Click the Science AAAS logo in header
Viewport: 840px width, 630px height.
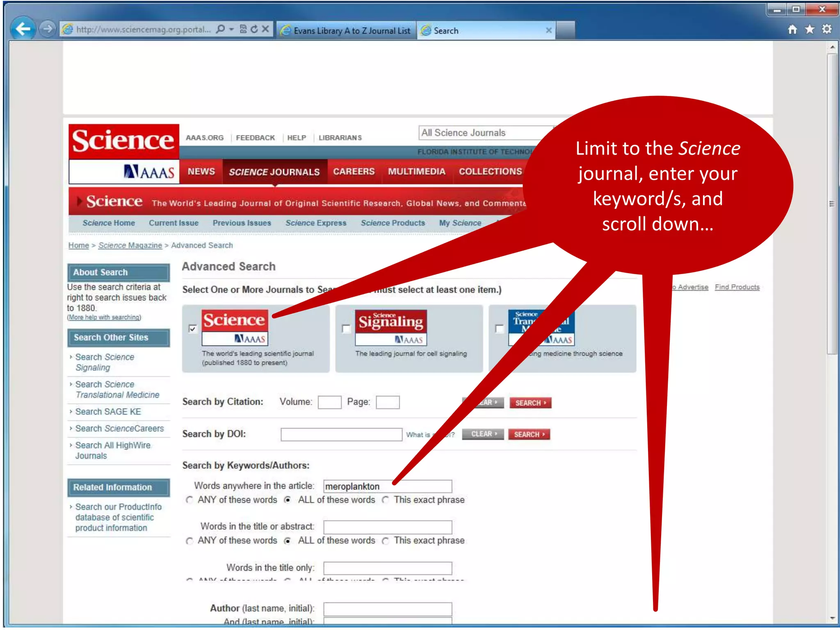[x=124, y=154]
